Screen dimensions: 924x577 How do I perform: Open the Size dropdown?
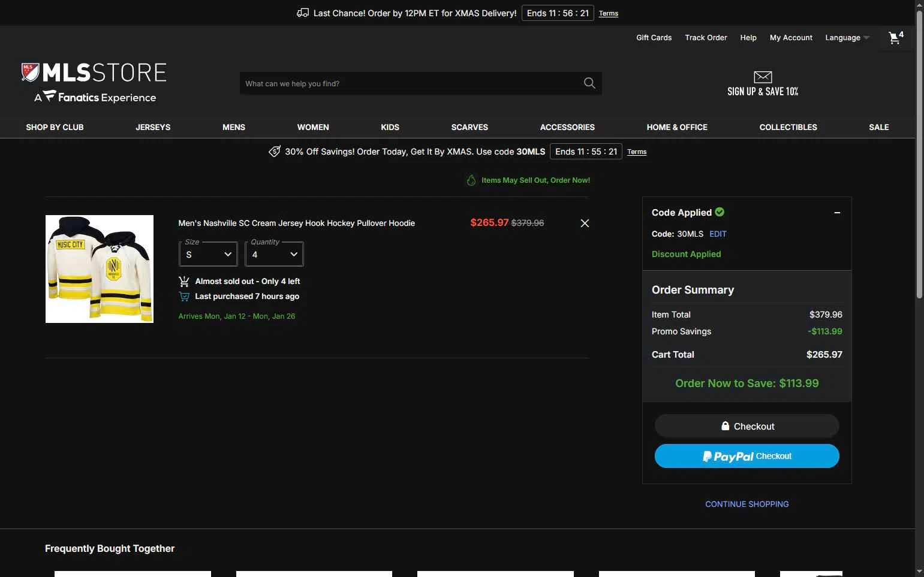click(208, 254)
